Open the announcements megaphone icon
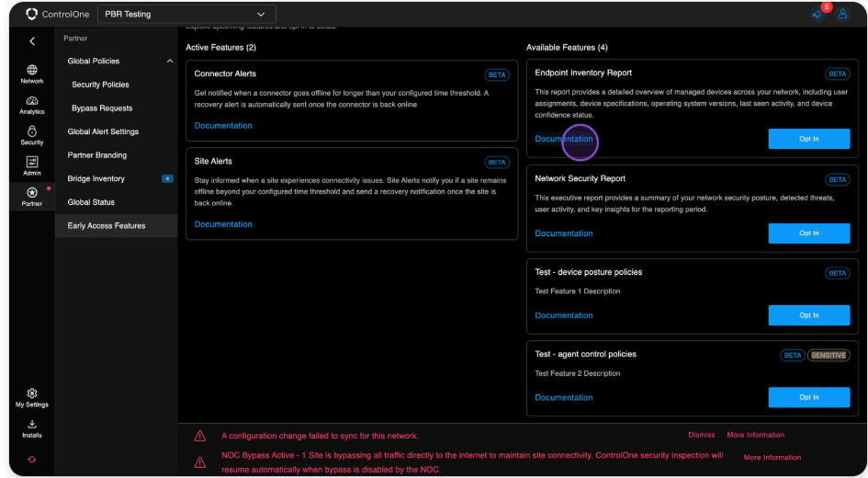This screenshot has width=868, height=478. (x=817, y=15)
